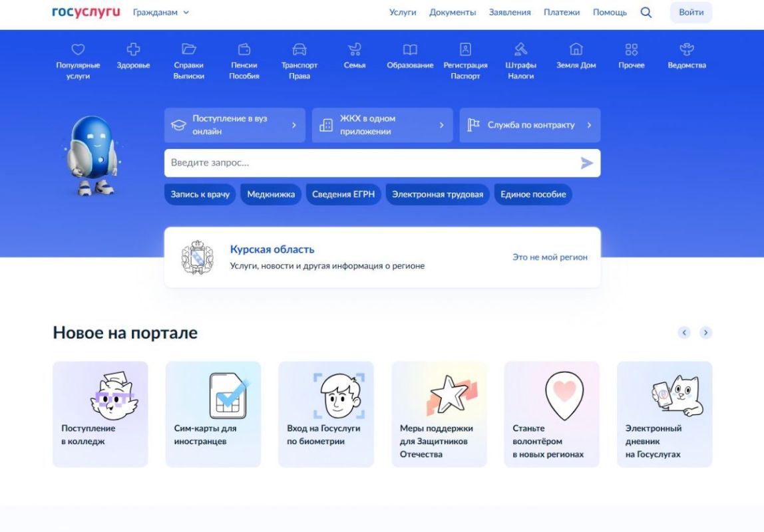The image size is (764, 532).
Task: Open the Ведомства agencies icon
Action: tap(687, 49)
